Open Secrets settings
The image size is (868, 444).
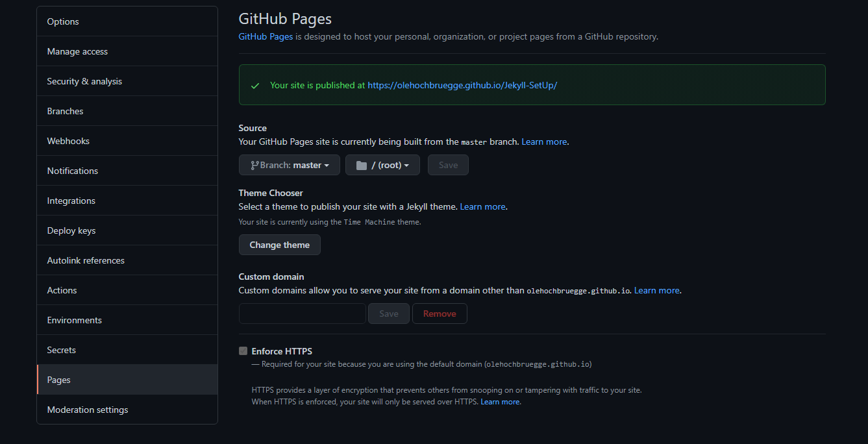coord(127,350)
